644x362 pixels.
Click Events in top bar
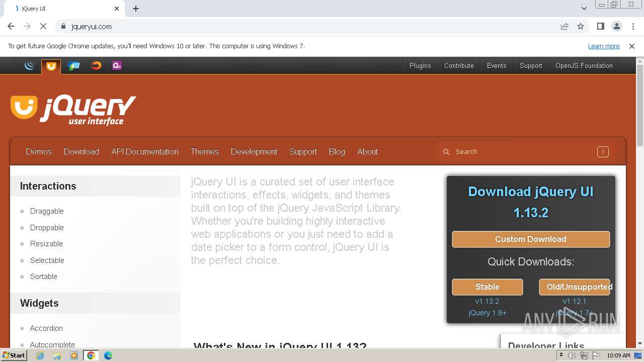pyautogui.click(x=497, y=65)
